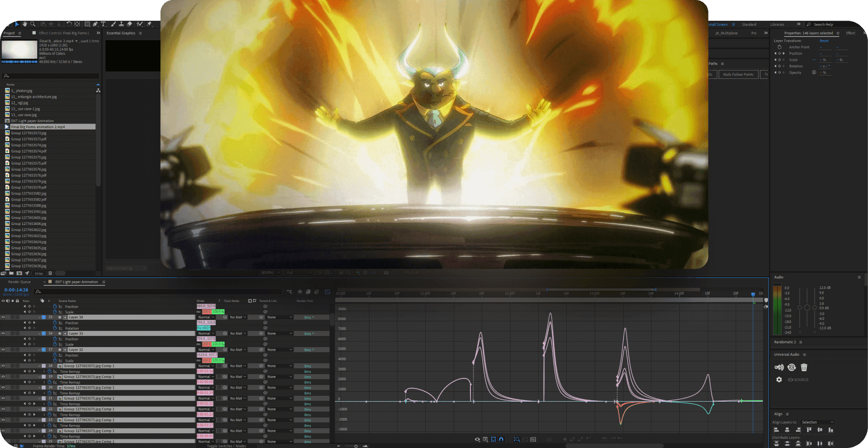Expand hidden panel tabs beside Effect Controls
868x448 pixels.
click(x=98, y=33)
